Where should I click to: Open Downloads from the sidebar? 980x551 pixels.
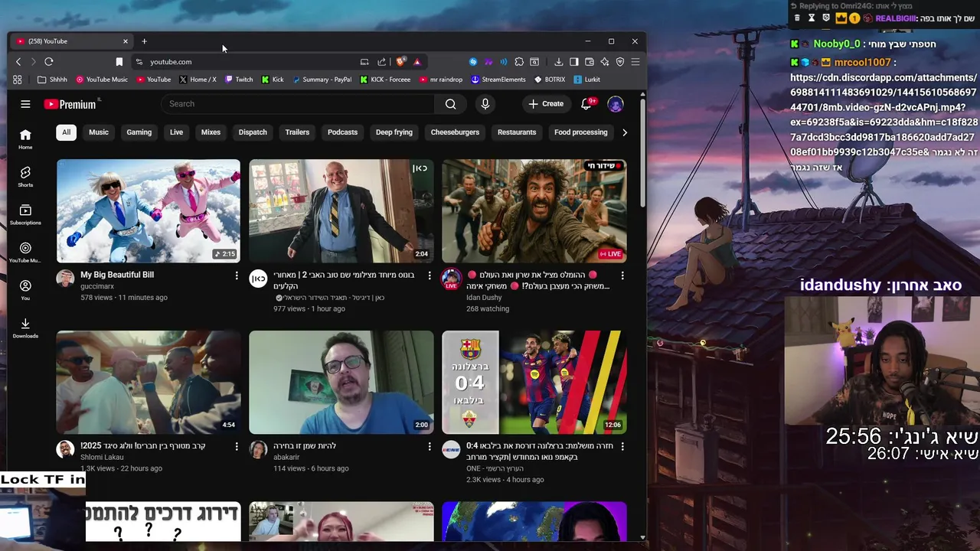[x=25, y=328]
